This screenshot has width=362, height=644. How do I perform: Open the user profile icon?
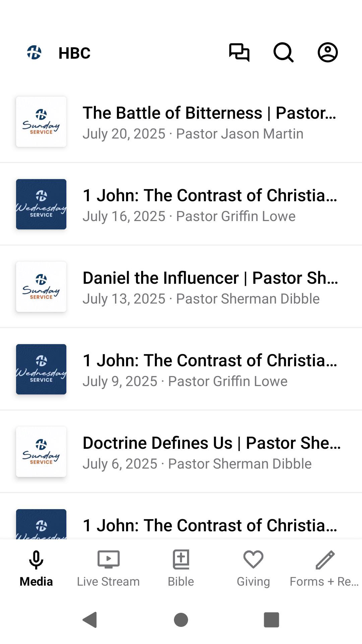327,53
